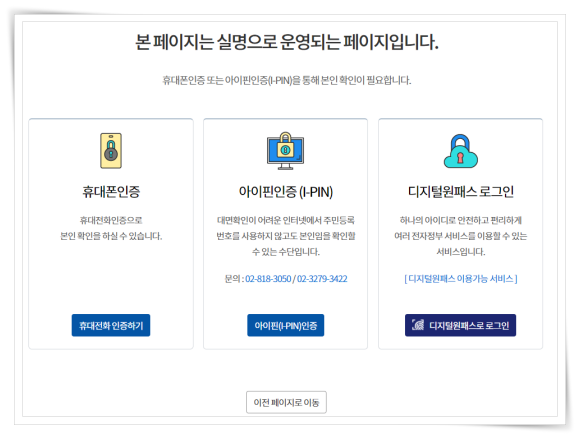Click the page title 본 페이지는 실명으로 운영되는 페이지입니다
This screenshot has width=580, height=439.
(x=287, y=42)
